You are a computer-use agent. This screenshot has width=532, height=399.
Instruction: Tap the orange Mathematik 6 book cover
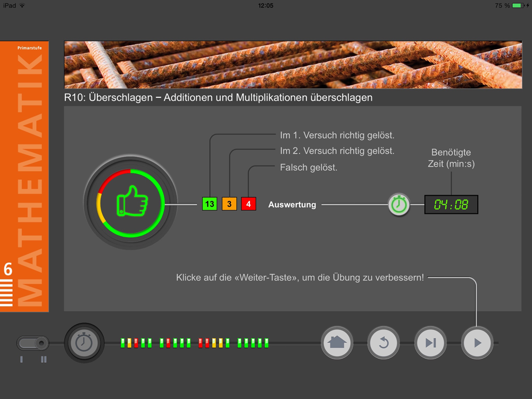[x=24, y=177]
